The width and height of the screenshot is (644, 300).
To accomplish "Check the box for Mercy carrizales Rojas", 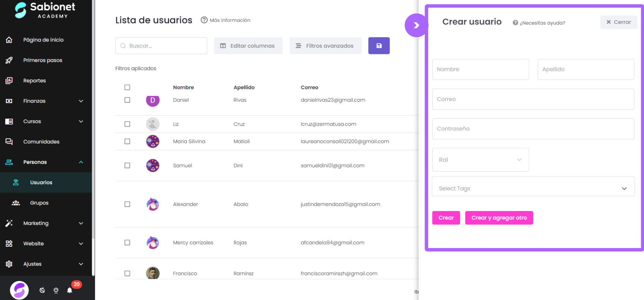I will 127,243.
